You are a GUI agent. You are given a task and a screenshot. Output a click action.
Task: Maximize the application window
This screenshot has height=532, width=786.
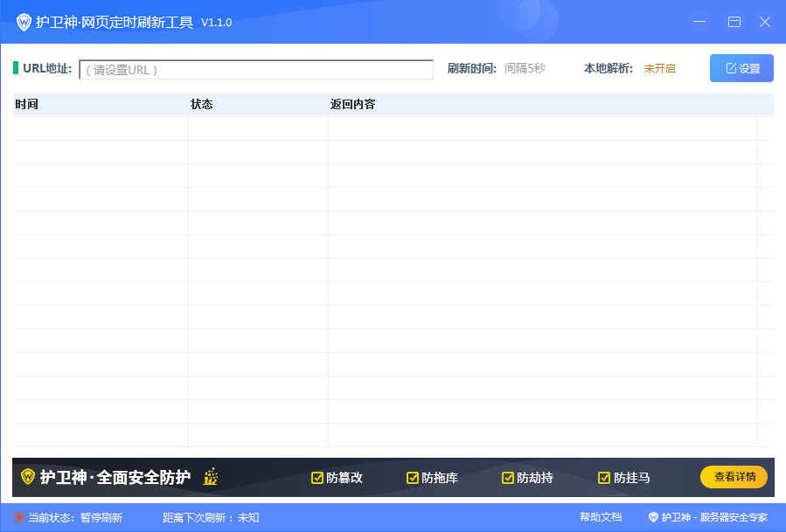734,22
